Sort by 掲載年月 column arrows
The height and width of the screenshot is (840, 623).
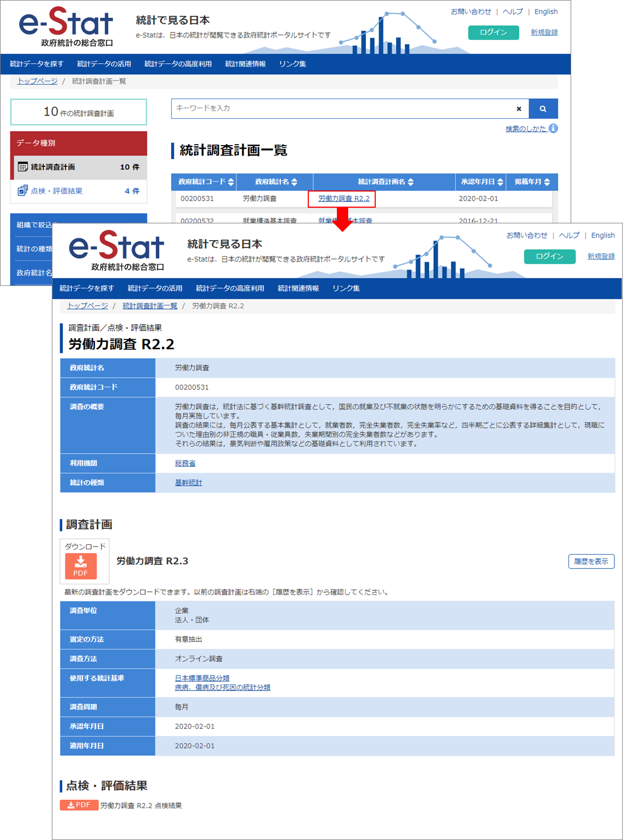(x=547, y=182)
